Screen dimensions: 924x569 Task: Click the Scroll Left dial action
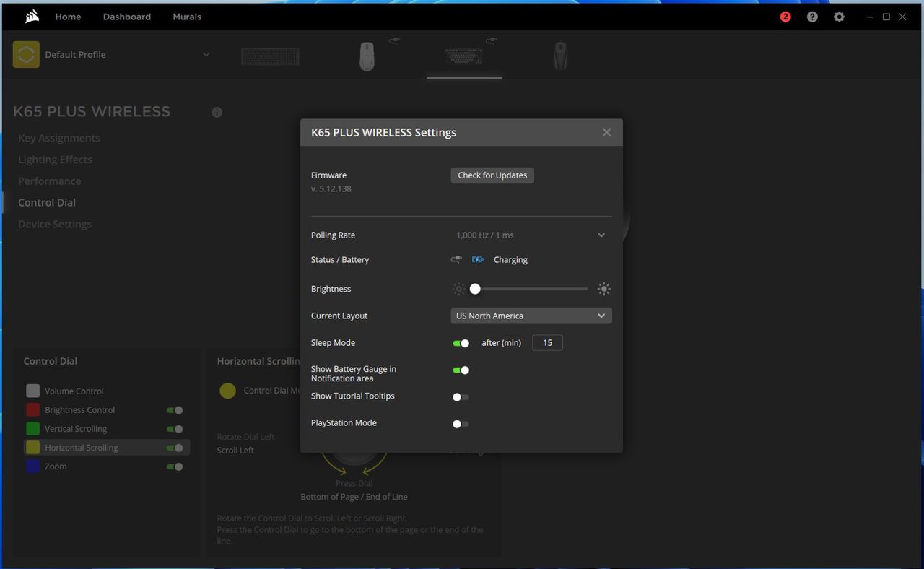pos(235,451)
